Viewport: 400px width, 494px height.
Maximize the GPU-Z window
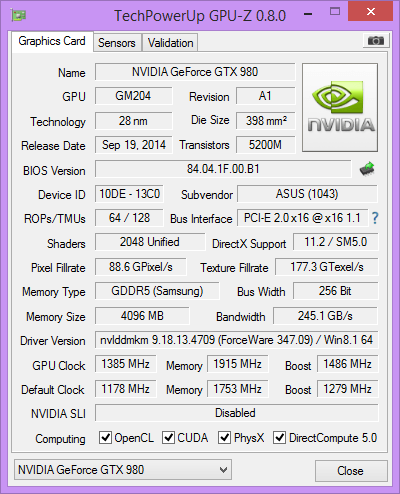tap(335, 12)
